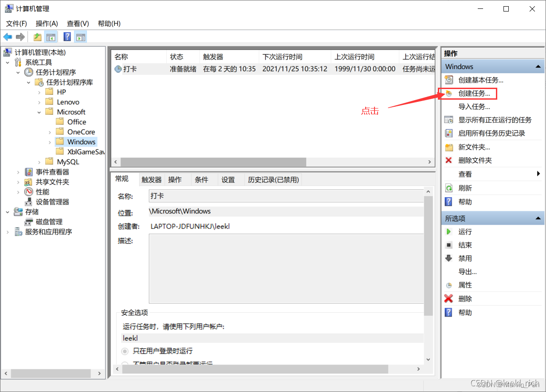Viewport: 546px width, 392px height.
Task: Click the 属性 clock icon
Action: [x=449, y=285]
